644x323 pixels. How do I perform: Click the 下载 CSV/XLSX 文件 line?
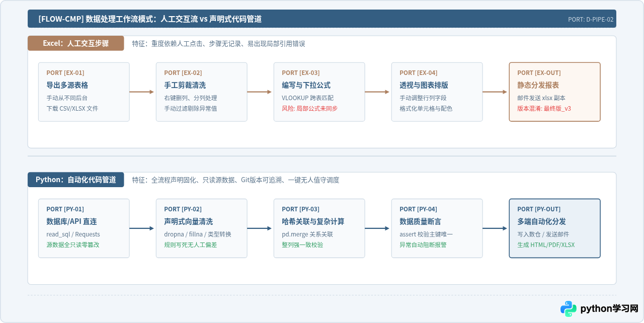(x=72, y=108)
